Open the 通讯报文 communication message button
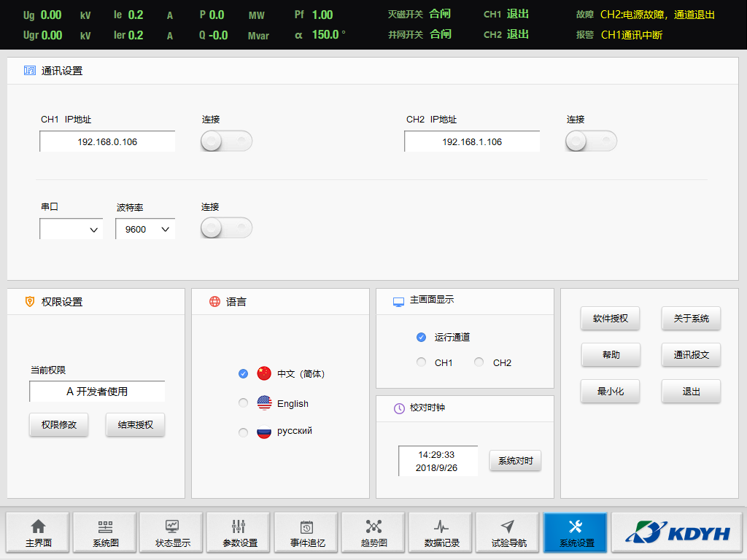Screen dimensions: 747x560 click(691, 355)
